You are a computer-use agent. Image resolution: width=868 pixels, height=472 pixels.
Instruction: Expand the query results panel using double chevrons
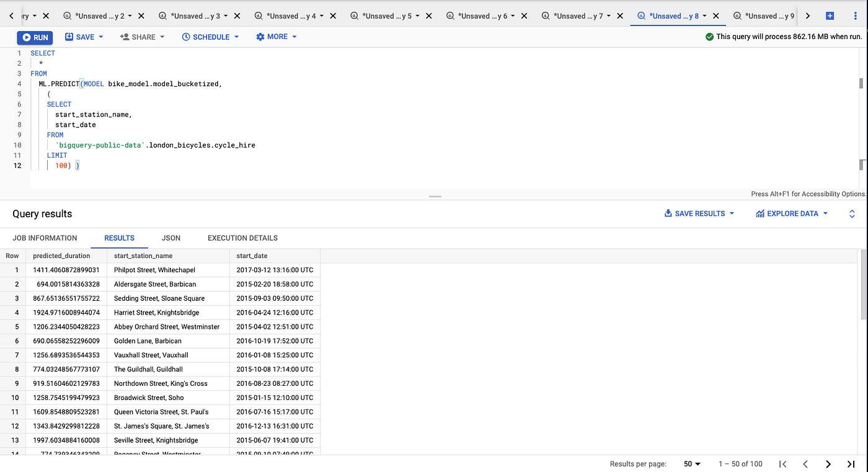[x=852, y=213]
